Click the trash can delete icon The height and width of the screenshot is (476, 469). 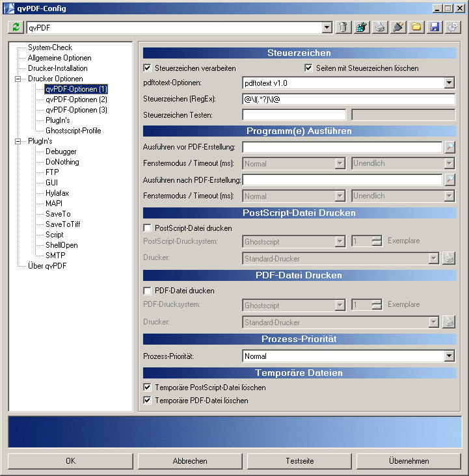pyautogui.click(x=343, y=27)
